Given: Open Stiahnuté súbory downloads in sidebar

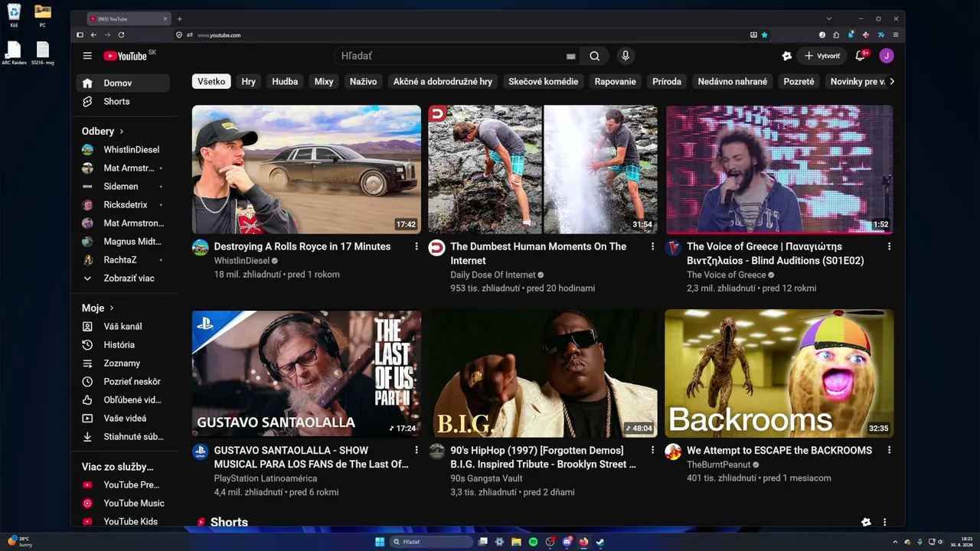Looking at the screenshot, I should tap(122, 436).
